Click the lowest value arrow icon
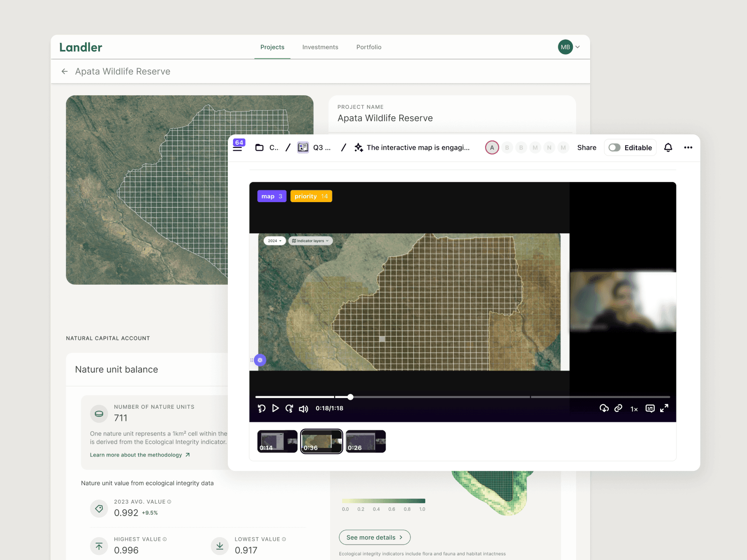Screen dimensions: 747x560 [x=219, y=546]
